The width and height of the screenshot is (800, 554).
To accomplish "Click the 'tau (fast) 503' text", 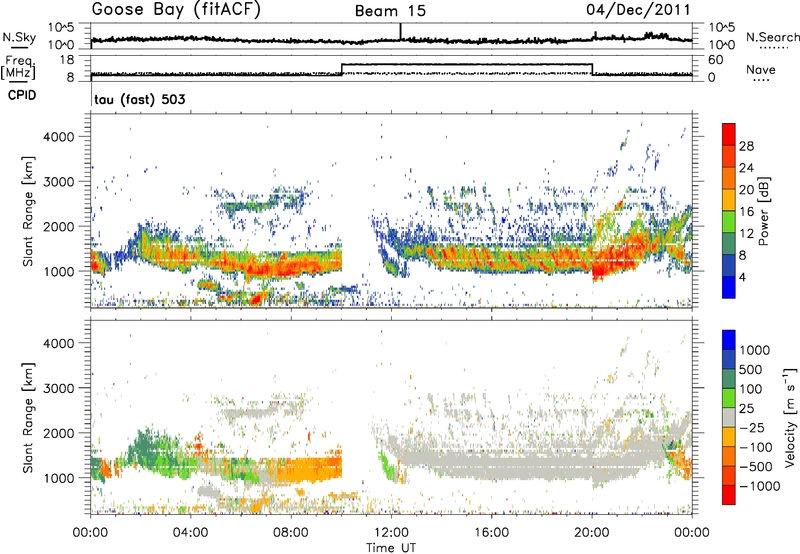I will coord(140,99).
